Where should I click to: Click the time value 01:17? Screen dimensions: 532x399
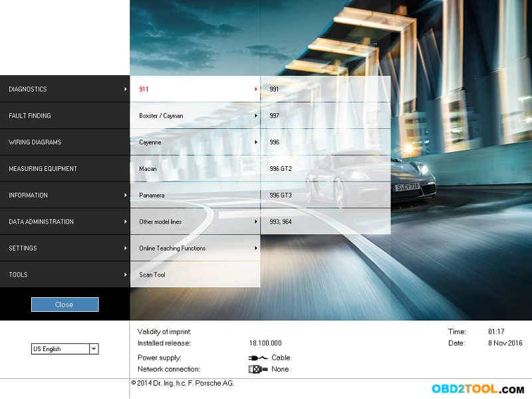pos(496,331)
